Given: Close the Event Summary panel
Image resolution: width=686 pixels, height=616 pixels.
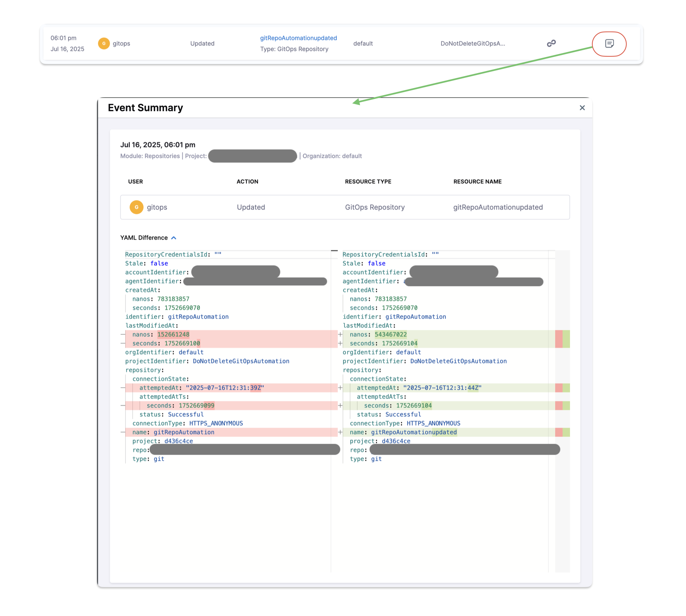Looking at the screenshot, I should click(582, 108).
